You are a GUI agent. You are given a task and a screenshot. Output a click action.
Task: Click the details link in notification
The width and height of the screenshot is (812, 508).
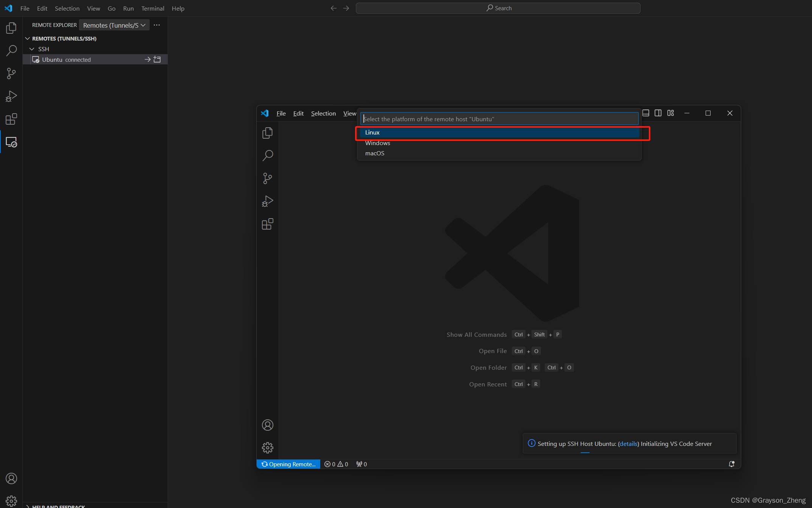pos(628,444)
